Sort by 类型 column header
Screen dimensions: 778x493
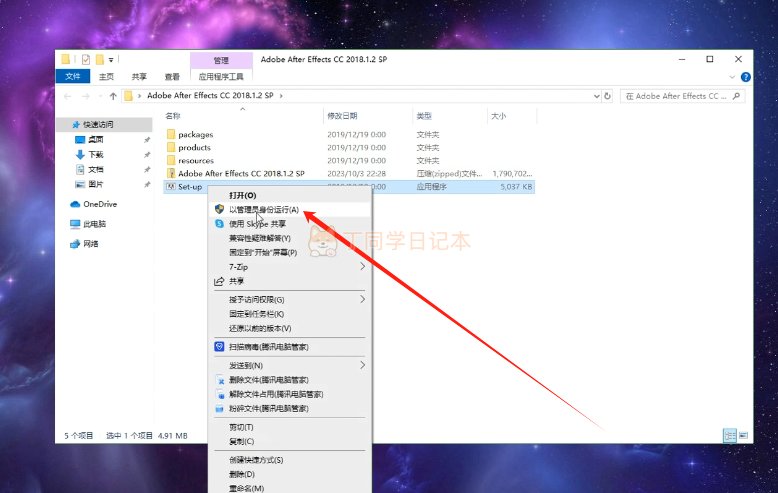coord(424,116)
